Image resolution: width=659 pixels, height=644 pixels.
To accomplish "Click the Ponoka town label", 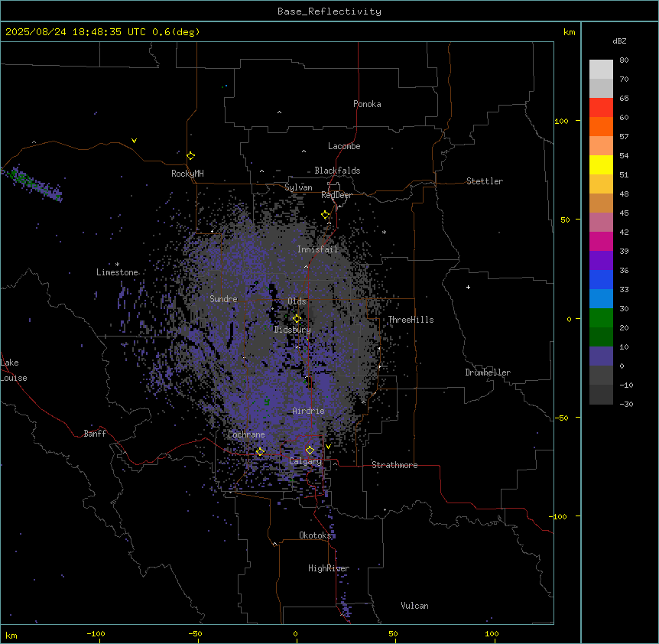I will tap(367, 104).
